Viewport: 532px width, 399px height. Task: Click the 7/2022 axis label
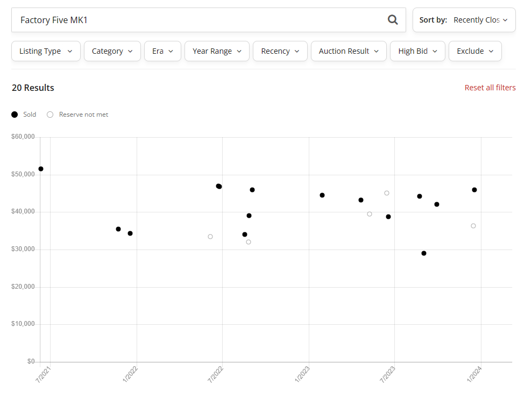coord(216,375)
